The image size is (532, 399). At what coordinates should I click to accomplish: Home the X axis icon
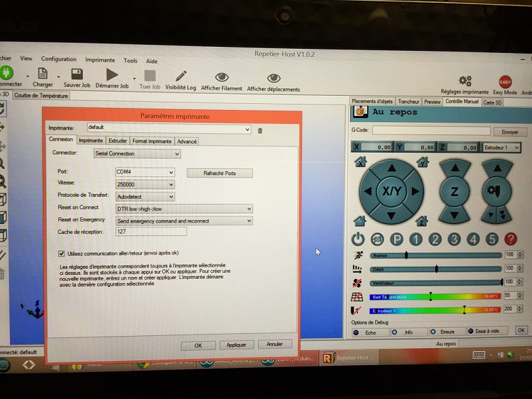point(360,161)
